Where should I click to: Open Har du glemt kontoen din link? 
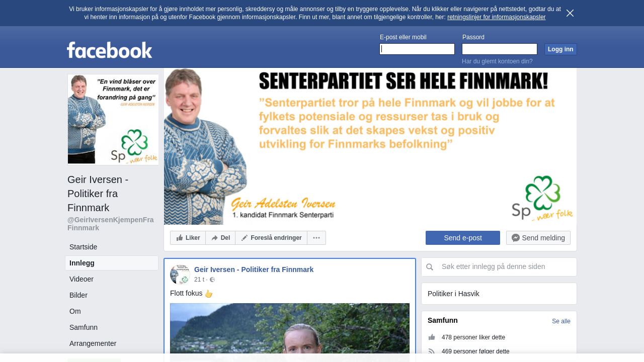pyautogui.click(x=497, y=61)
